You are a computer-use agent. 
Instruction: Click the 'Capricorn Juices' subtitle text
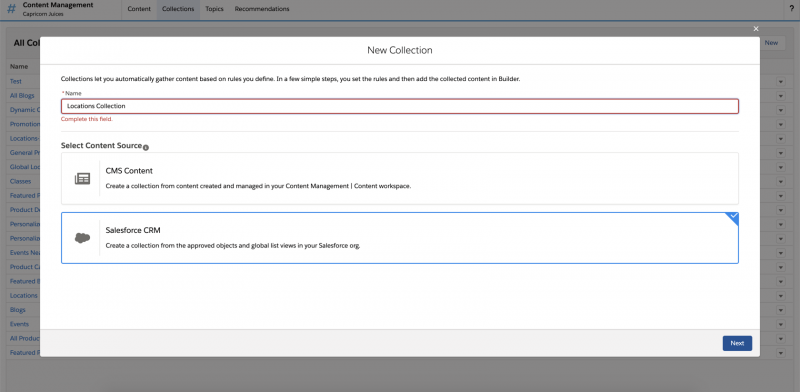coord(43,14)
